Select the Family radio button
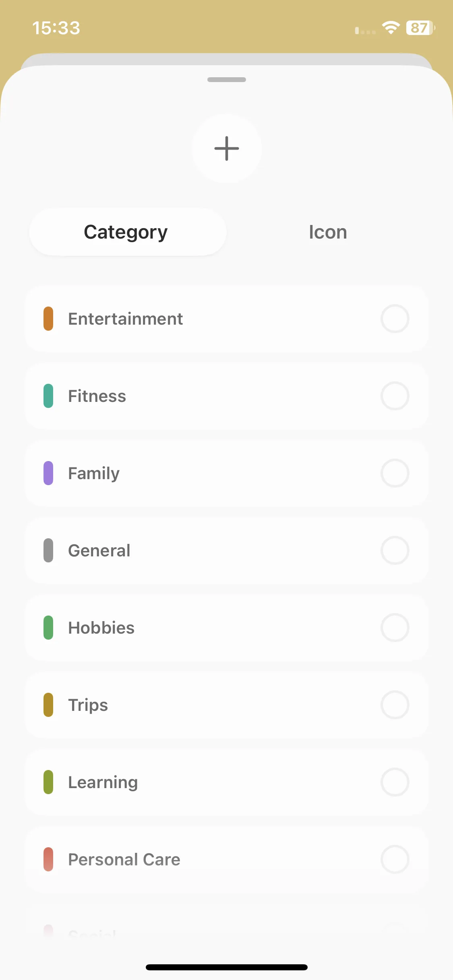 point(395,473)
